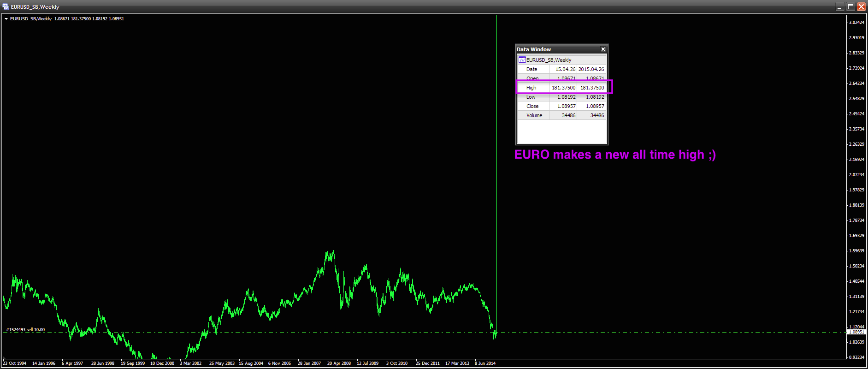The height and width of the screenshot is (369, 868).
Task: Click the '8 Jun 2014' date on time axis
Action: 485,363
